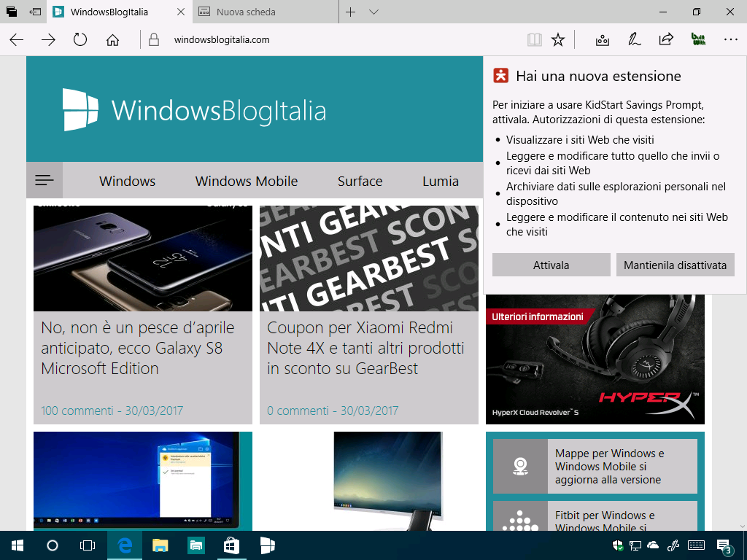747x560 pixels.
Task: Open reading view book icon
Action: pyautogui.click(x=535, y=39)
